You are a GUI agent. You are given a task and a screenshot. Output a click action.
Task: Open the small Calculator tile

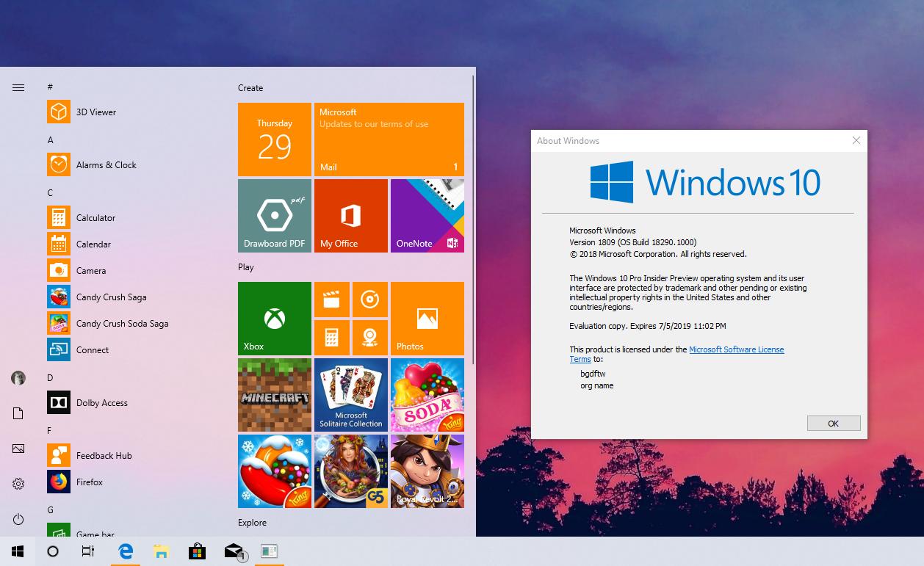pos(332,337)
